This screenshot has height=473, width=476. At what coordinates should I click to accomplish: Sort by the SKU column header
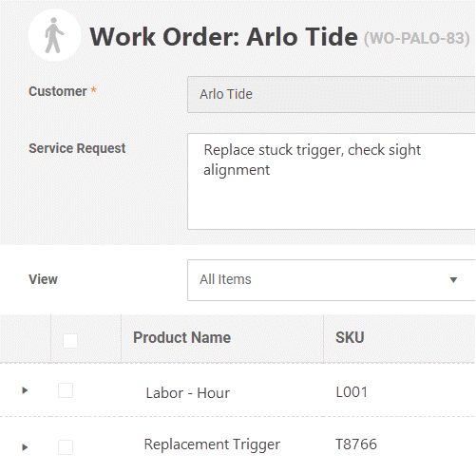pos(350,337)
